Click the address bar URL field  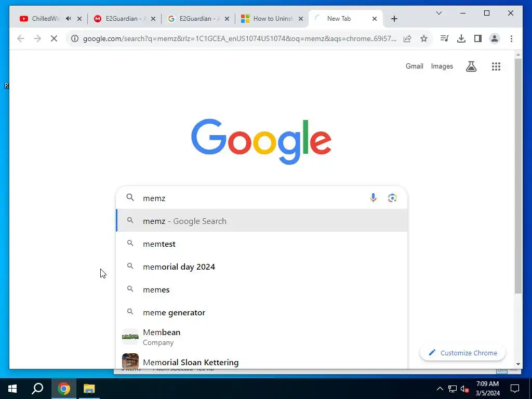coord(240,38)
